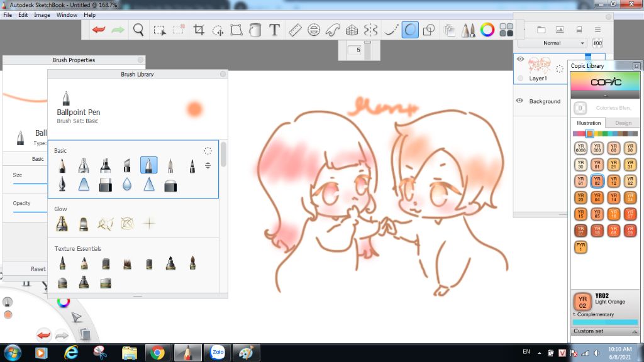
Task: Open the Layer Editor toolbar icon
Action: tap(449, 30)
